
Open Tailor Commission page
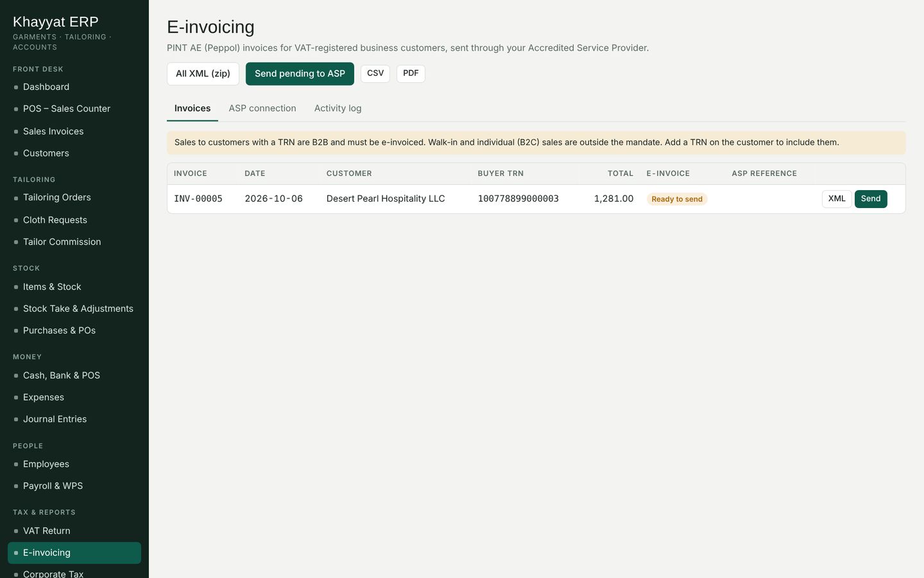point(74,241)
